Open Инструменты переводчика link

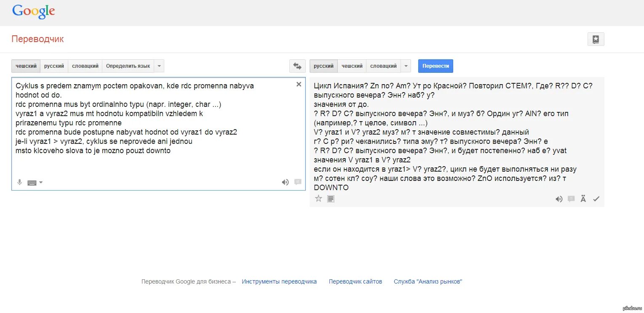[x=279, y=281]
